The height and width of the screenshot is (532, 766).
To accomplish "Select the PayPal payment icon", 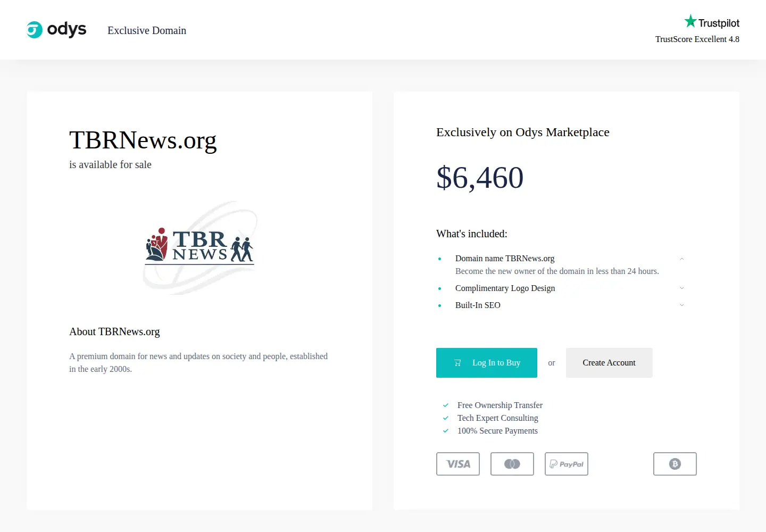I will 567,464.
